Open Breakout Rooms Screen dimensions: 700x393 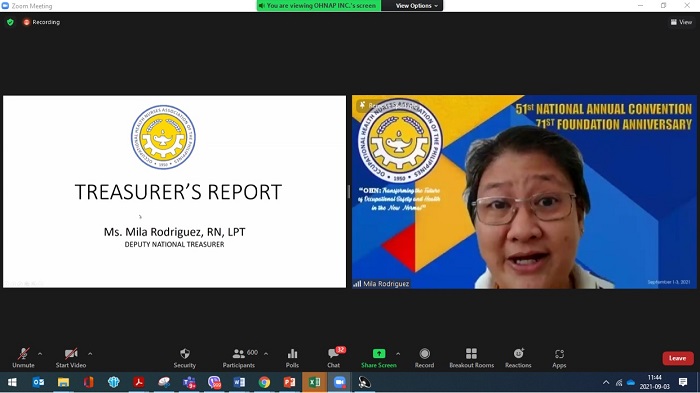click(471, 358)
